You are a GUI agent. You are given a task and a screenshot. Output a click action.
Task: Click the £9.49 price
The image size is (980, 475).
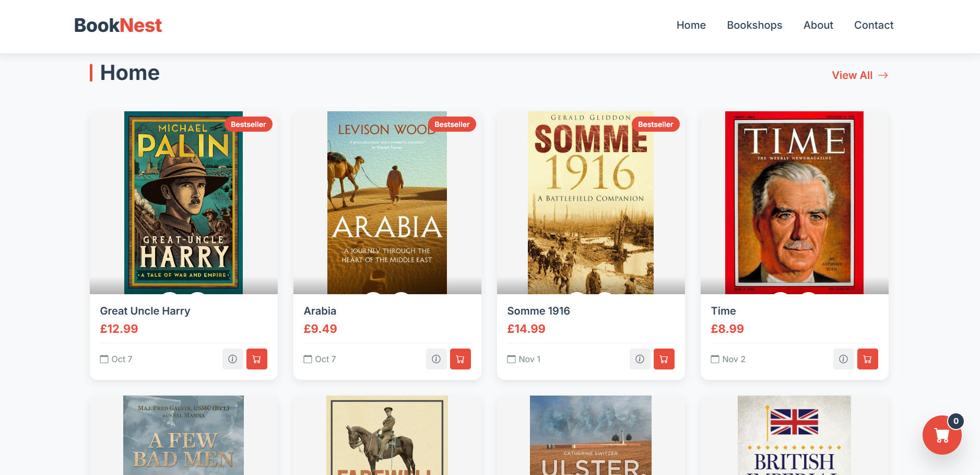[x=321, y=329]
